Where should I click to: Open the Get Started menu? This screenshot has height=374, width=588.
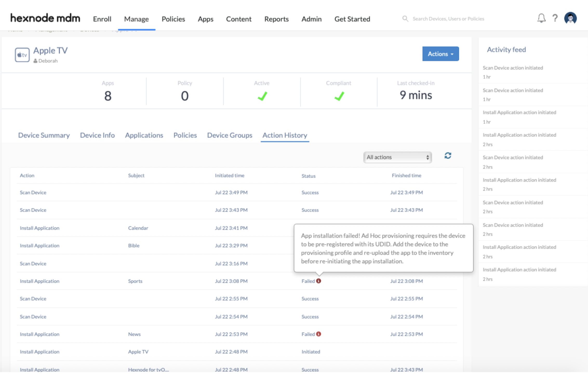(352, 19)
